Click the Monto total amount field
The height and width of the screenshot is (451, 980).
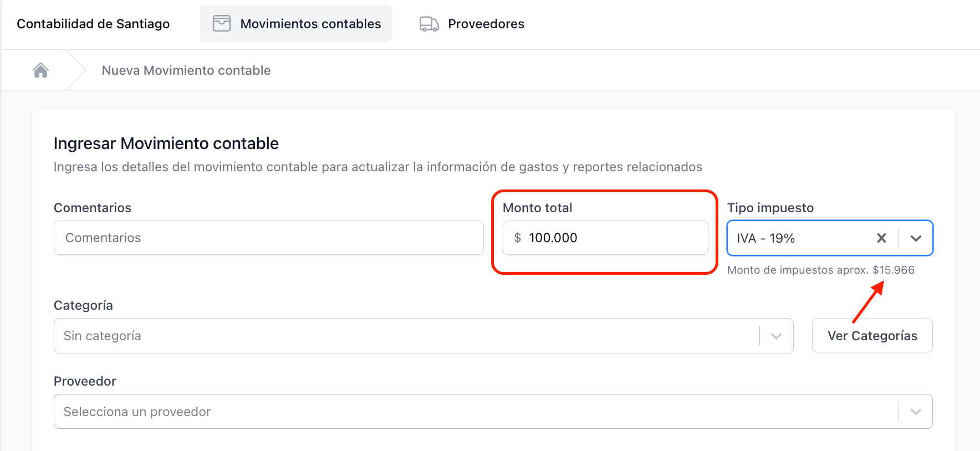click(x=605, y=238)
